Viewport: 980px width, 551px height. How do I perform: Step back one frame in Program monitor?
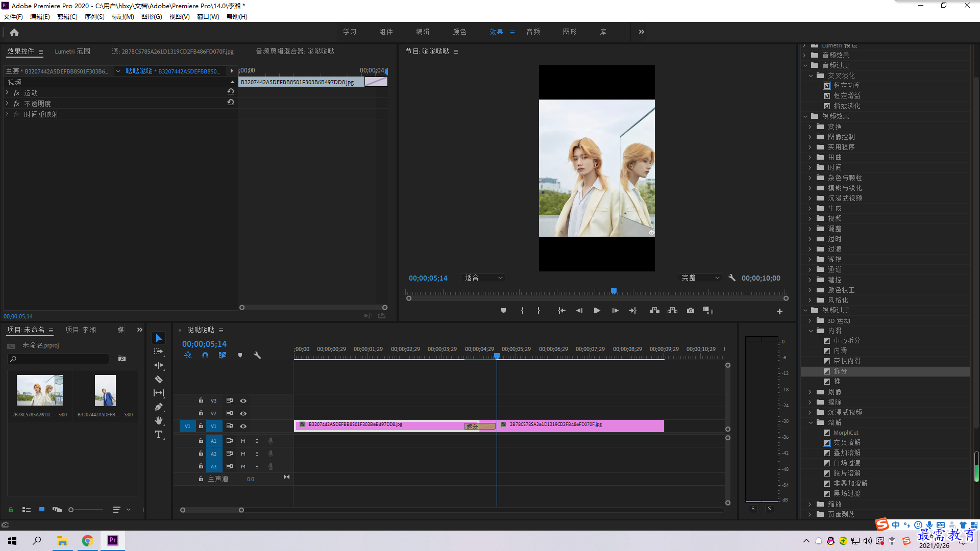pos(579,311)
